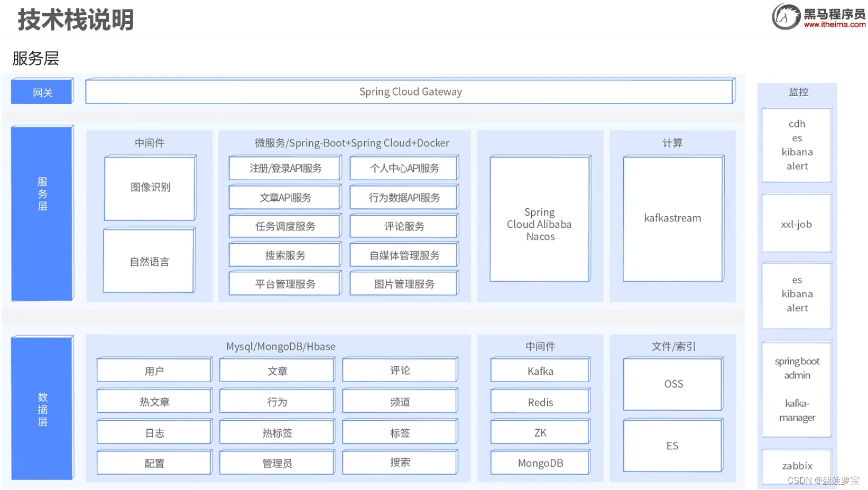The width and height of the screenshot is (868, 490).
Task: Click the 搜索 data box
Action: [x=400, y=463]
